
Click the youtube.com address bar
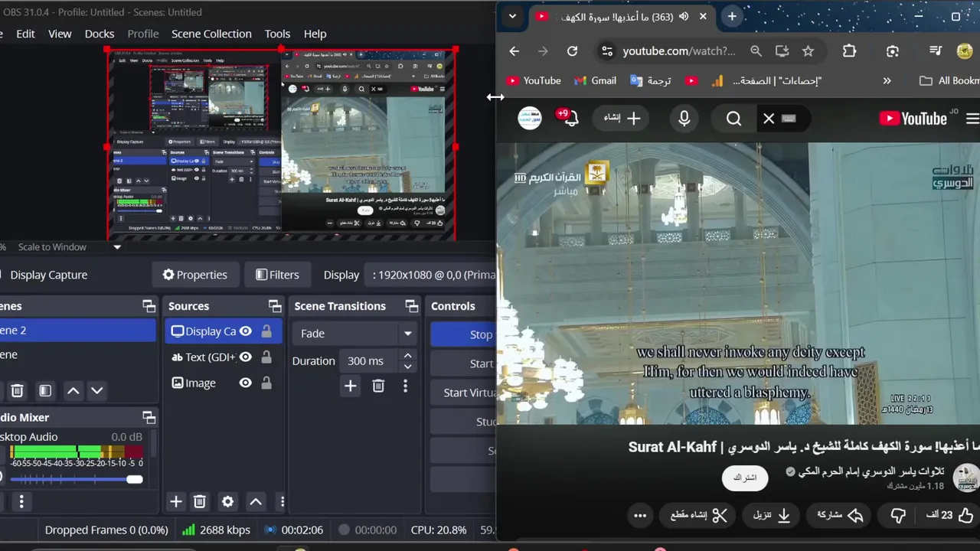(679, 51)
